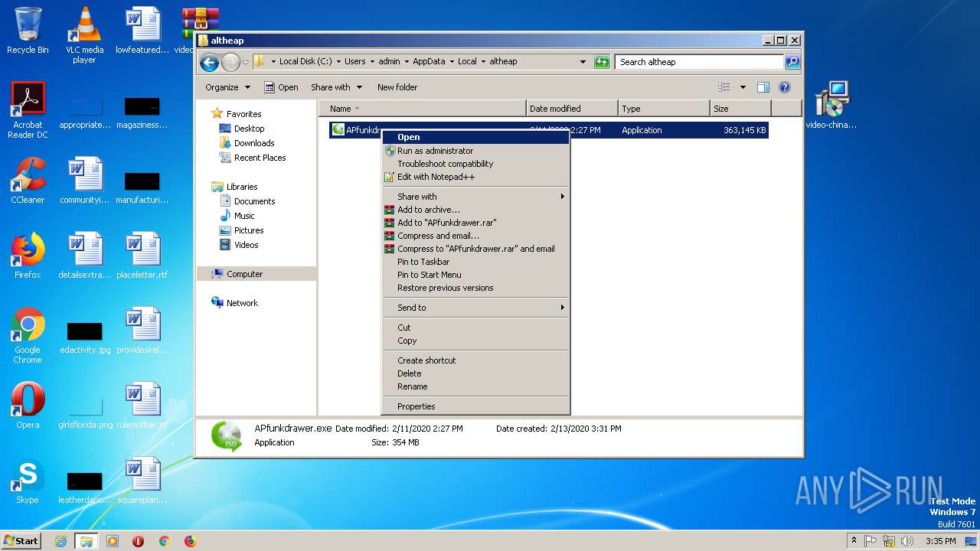Choose Add to "APfunkdrawer.rar"
The width and height of the screenshot is (980, 551).
pyautogui.click(x=475, y=223)
